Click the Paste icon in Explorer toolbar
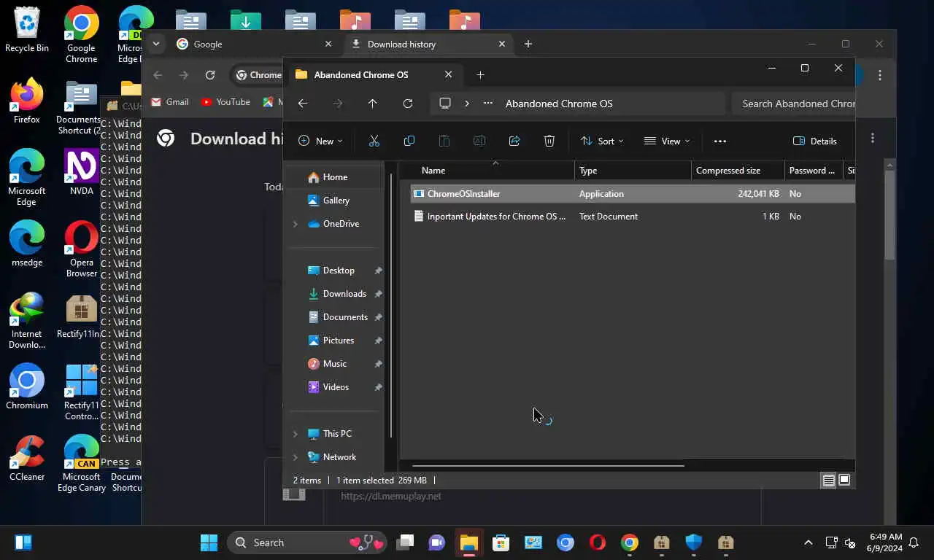Screen dimensions: 934x560 pos(444,141)
